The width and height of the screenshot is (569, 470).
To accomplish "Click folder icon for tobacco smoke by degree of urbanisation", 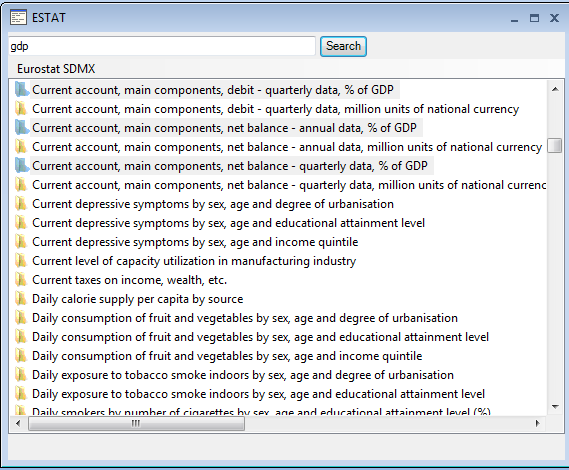I will pos(21,375).
